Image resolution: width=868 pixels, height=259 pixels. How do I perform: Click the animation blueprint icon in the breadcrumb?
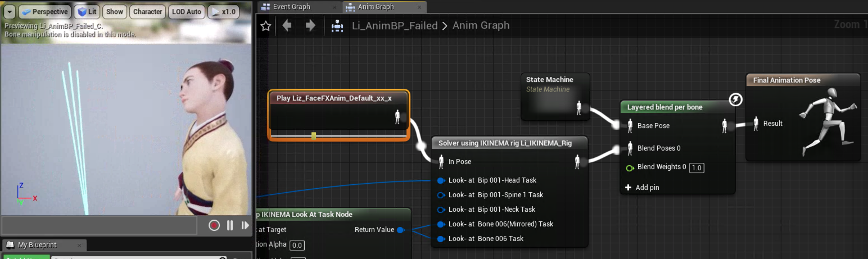point(337,26)
